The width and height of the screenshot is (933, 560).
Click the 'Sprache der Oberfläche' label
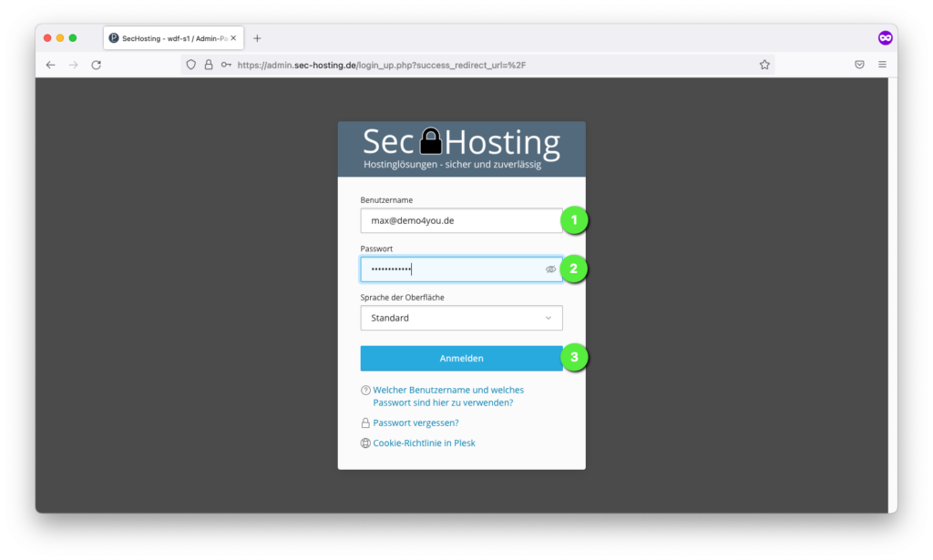point(402,297)
